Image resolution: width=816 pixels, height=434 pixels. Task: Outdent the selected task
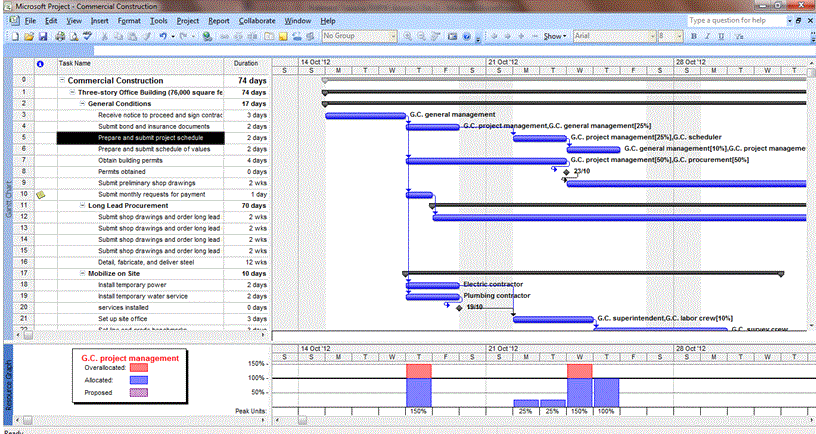[494, 36]
